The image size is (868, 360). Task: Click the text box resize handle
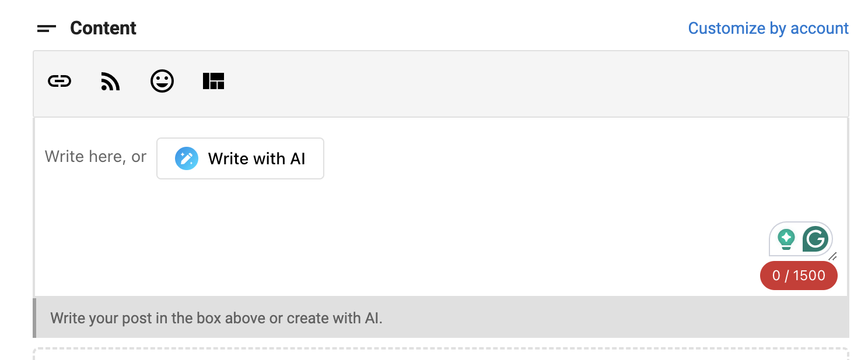point(833,256)
